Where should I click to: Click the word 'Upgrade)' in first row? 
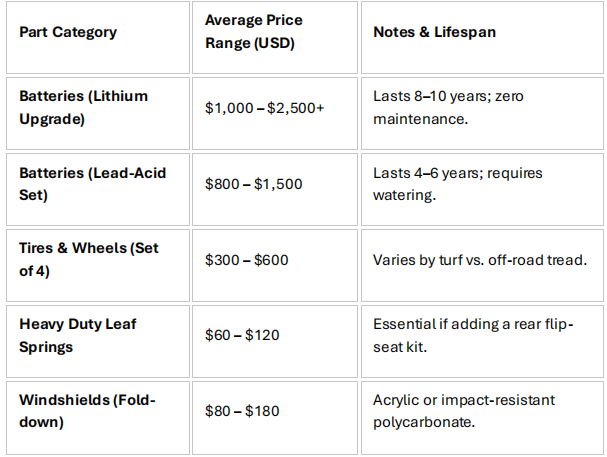tap(52, 119)
